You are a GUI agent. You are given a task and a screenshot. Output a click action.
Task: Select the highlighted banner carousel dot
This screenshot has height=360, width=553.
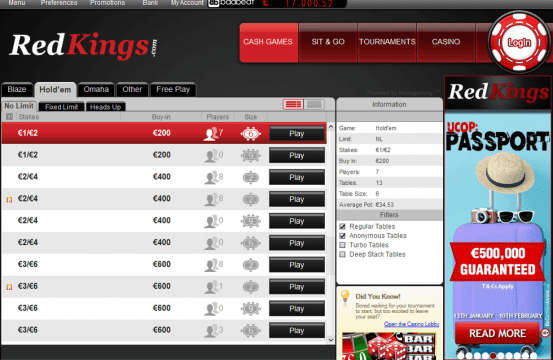(493, 356)
